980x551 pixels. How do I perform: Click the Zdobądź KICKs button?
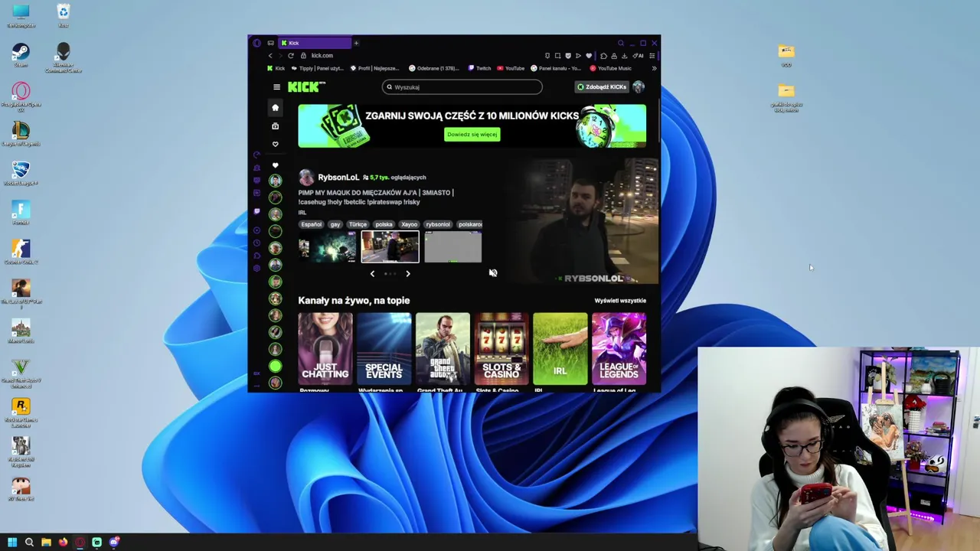602,87
